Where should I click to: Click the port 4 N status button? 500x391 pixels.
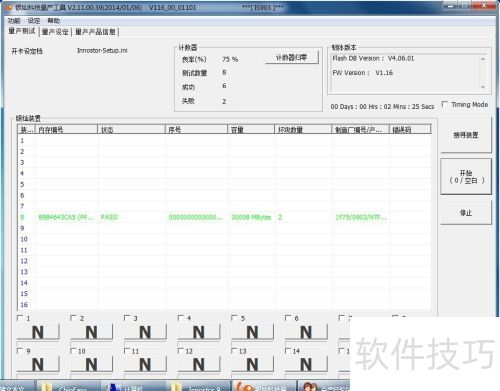(x=199, y=332)
